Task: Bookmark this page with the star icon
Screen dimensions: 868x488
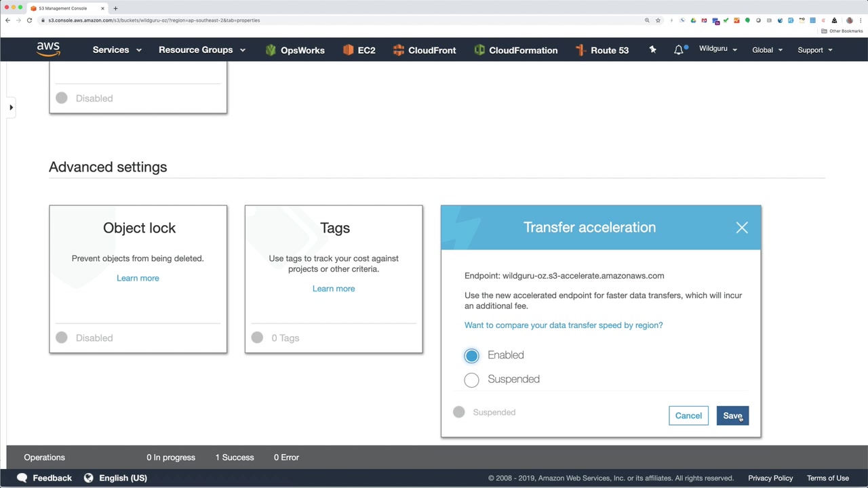Action: point(658,20)
